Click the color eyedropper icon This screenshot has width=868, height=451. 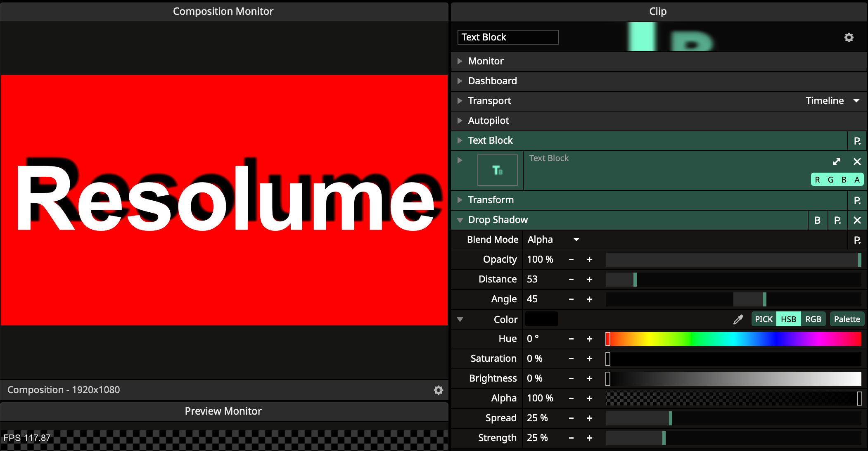[738, 319]
